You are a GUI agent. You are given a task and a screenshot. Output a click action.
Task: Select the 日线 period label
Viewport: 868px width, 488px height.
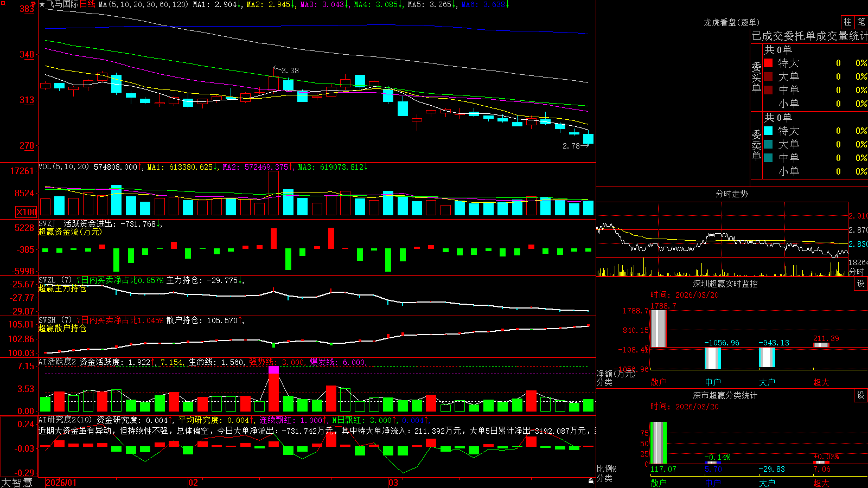[88, 4]
